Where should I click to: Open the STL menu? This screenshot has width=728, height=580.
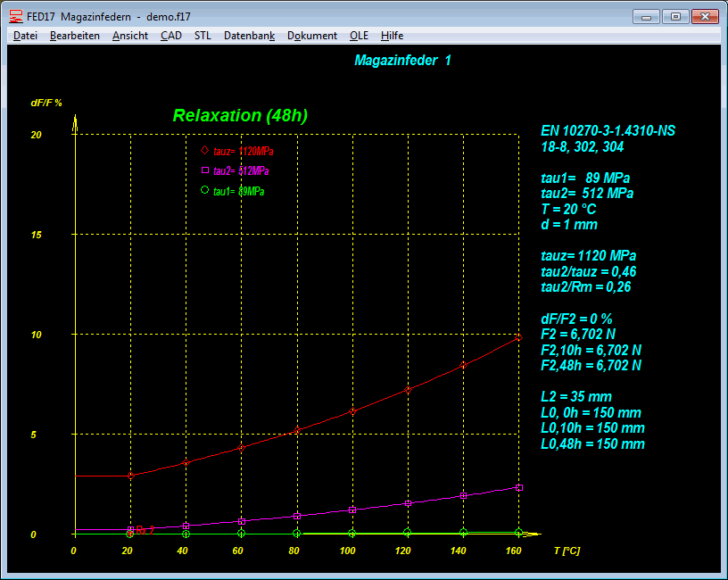click(203, 36)
